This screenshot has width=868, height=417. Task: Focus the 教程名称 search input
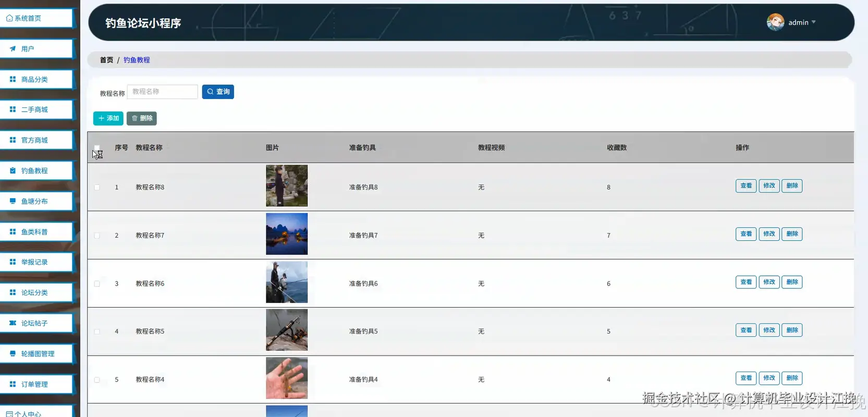(x=163, y=92)
